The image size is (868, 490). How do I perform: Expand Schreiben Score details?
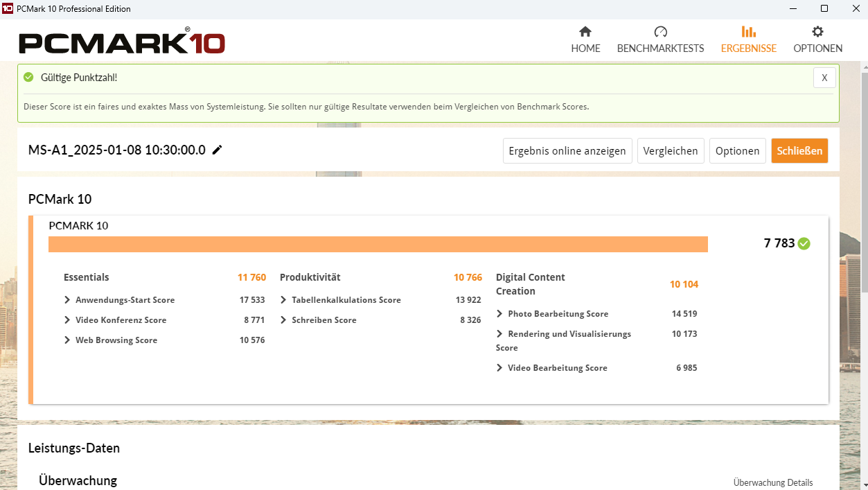(x=284, y=320)
